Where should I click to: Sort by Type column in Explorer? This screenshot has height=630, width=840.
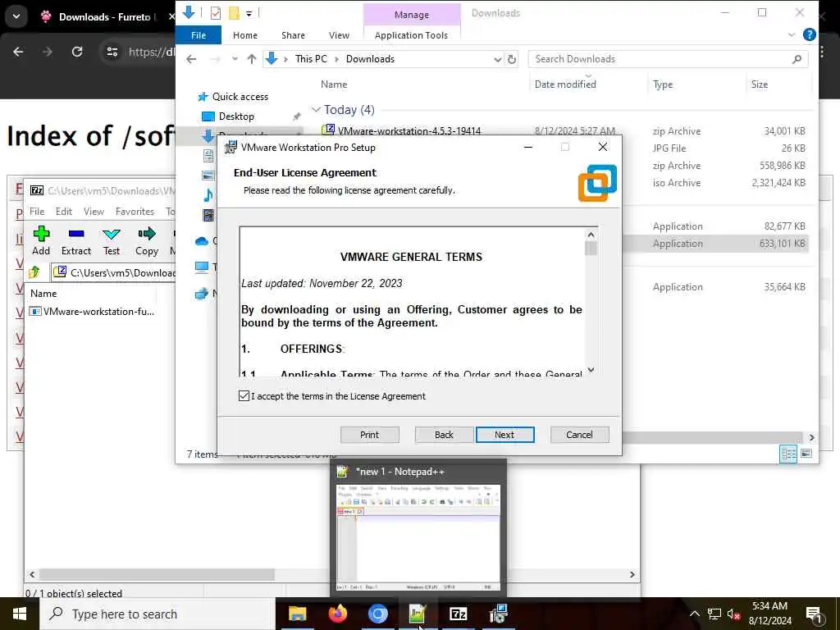(663, 84)
